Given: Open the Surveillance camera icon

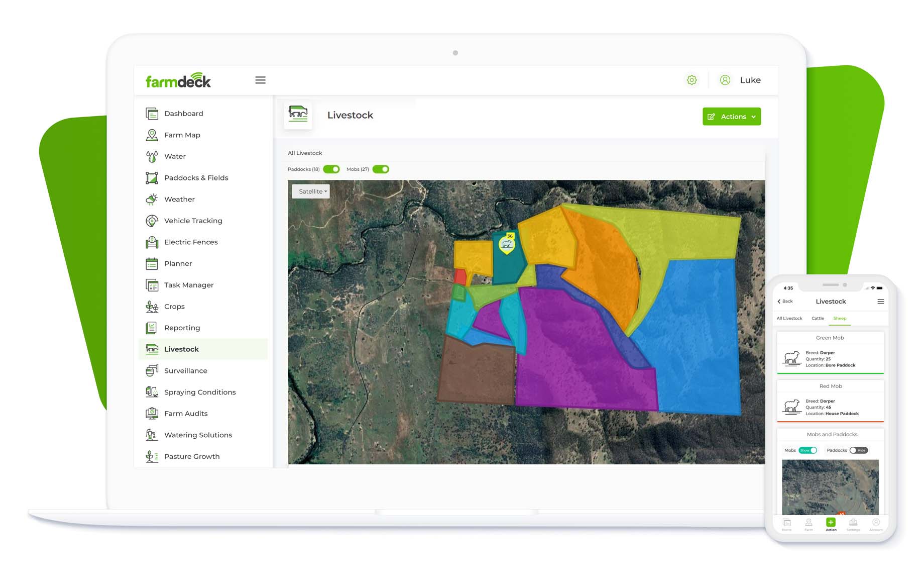Looking at the screenshot, I should coord(152,371).
